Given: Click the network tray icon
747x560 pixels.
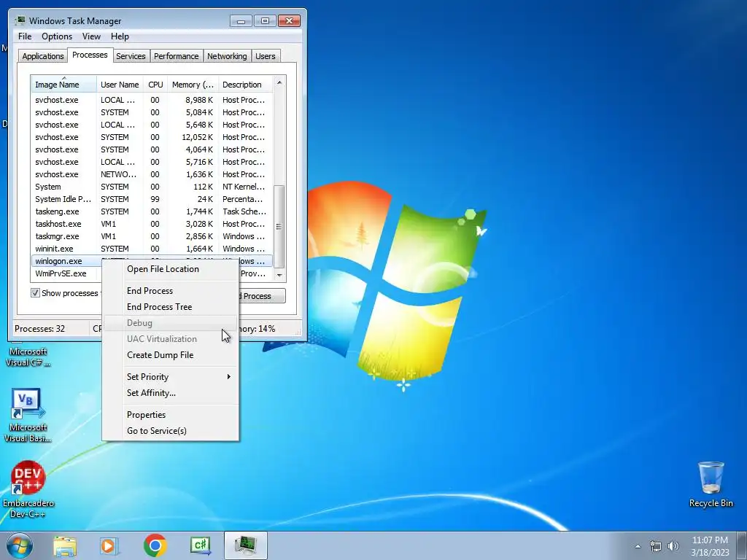Looking at the screenshot, I should point(656,546).
